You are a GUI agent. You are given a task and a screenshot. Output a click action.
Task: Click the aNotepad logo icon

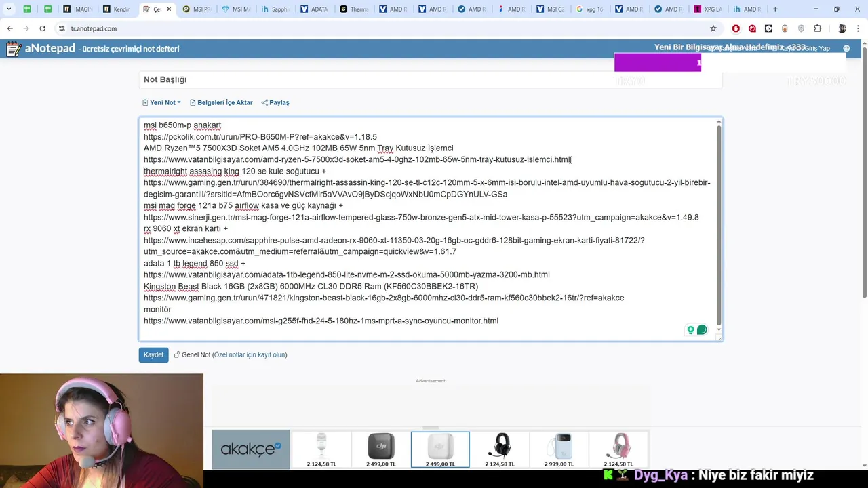coord(14,49)
